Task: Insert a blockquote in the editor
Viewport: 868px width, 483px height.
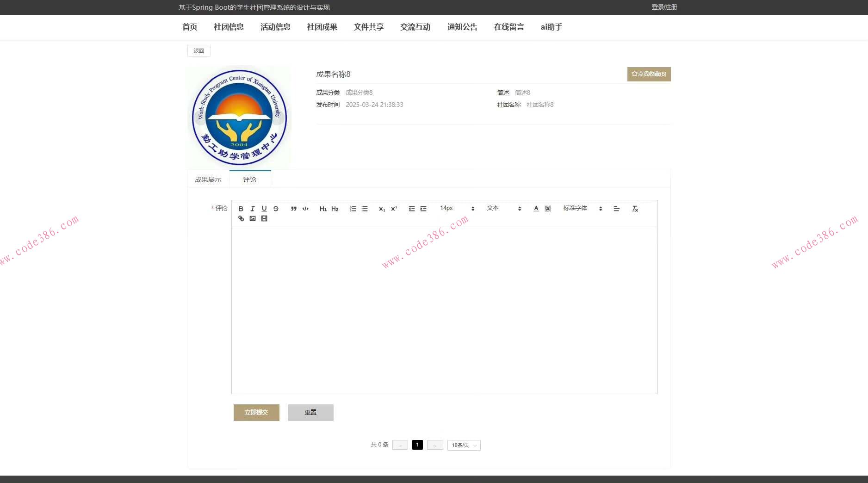Action: click(x=292, y=209)
